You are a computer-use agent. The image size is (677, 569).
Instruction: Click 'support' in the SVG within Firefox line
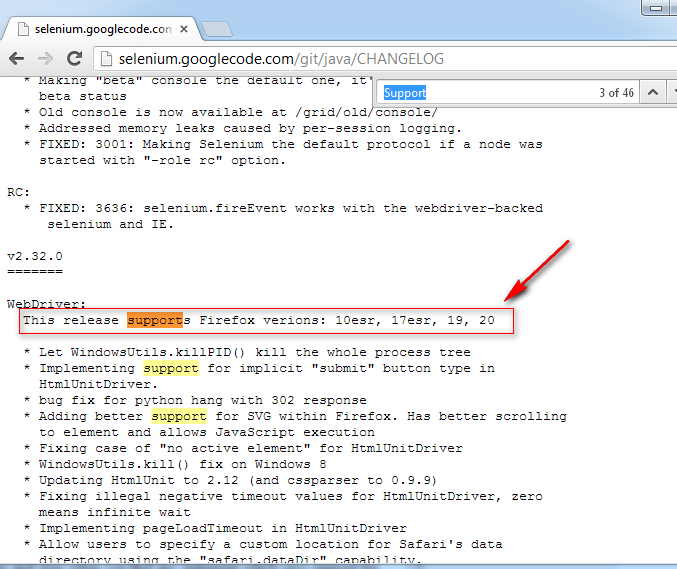tap(179, 416)
